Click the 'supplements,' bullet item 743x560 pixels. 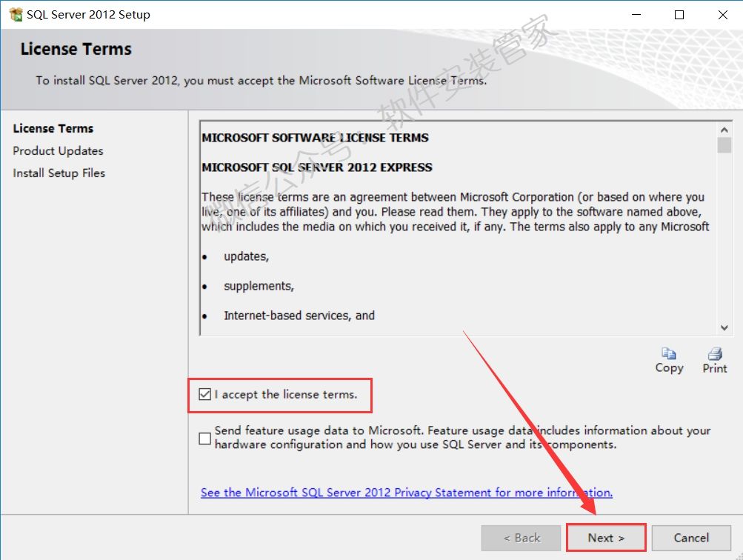click(x=259, y=286)
